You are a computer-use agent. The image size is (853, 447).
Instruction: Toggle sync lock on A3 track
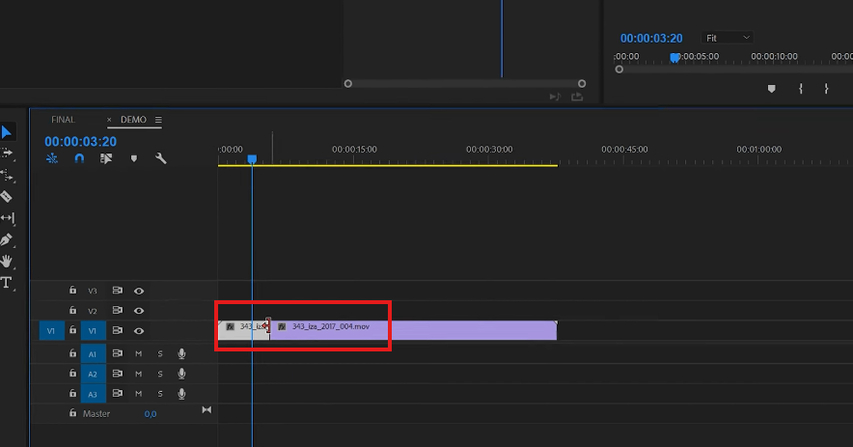coord(117,393)
